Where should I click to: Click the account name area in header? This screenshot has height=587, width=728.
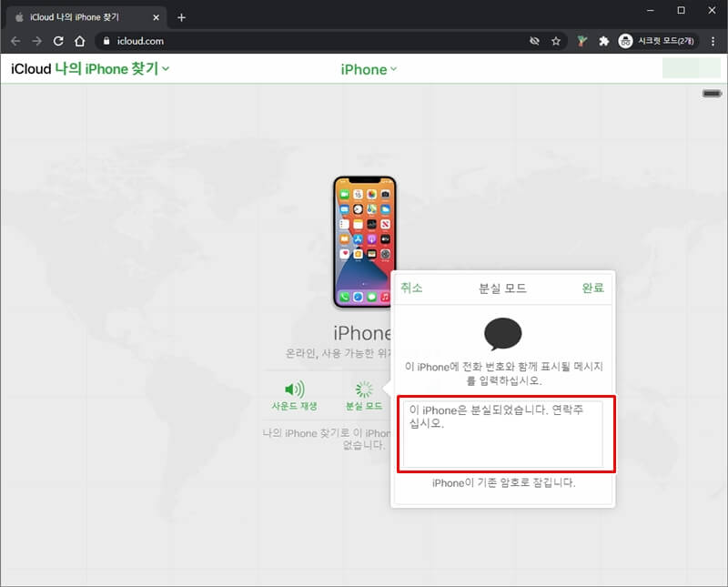[691, 69]
